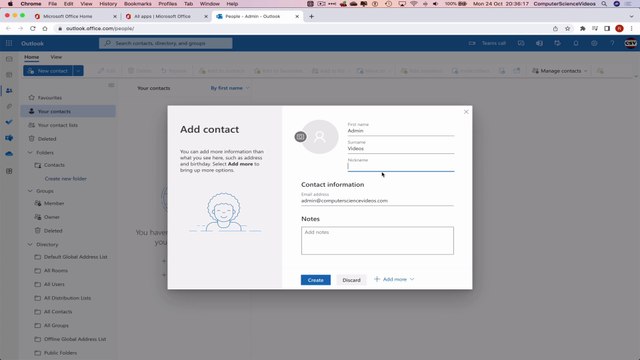Open Spotlight search in the macOS menu bar
Screen dimensions: 640x360
pos(604,4)
